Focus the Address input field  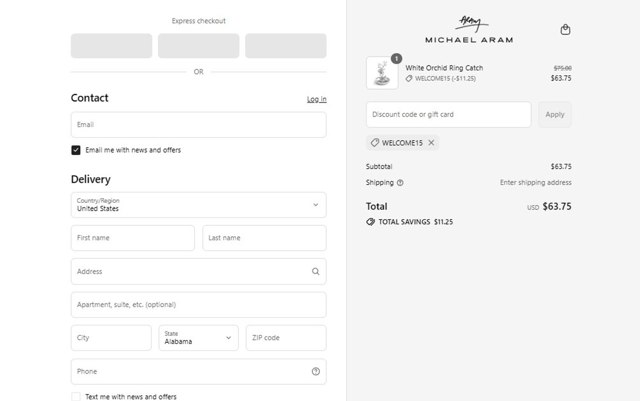pyautogui.click(x=198, y=271)
